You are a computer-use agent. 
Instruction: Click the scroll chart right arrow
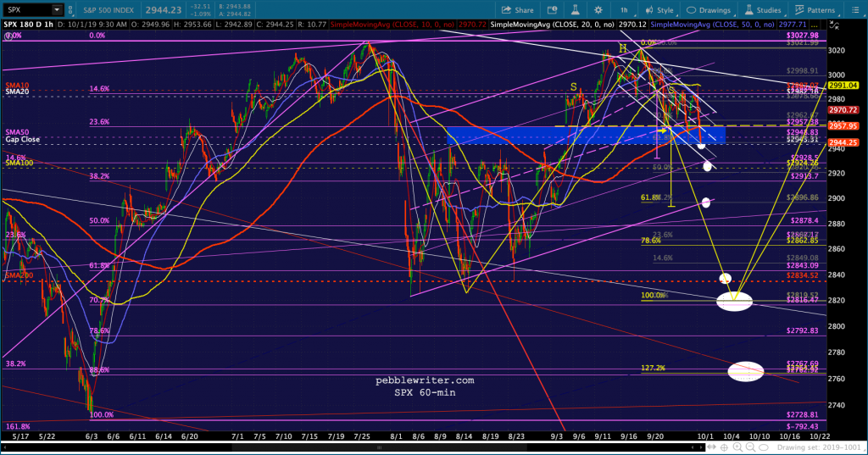[703, 447]
